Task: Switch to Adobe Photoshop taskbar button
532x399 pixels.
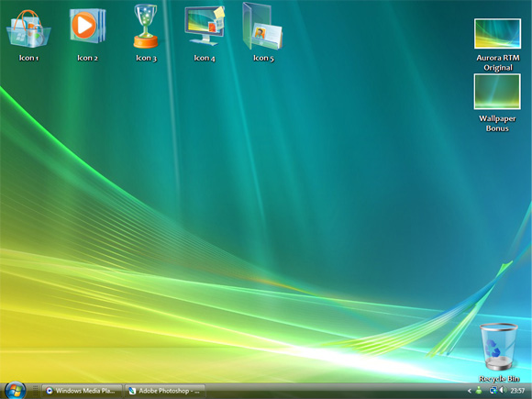Action: tap(165, 391)
